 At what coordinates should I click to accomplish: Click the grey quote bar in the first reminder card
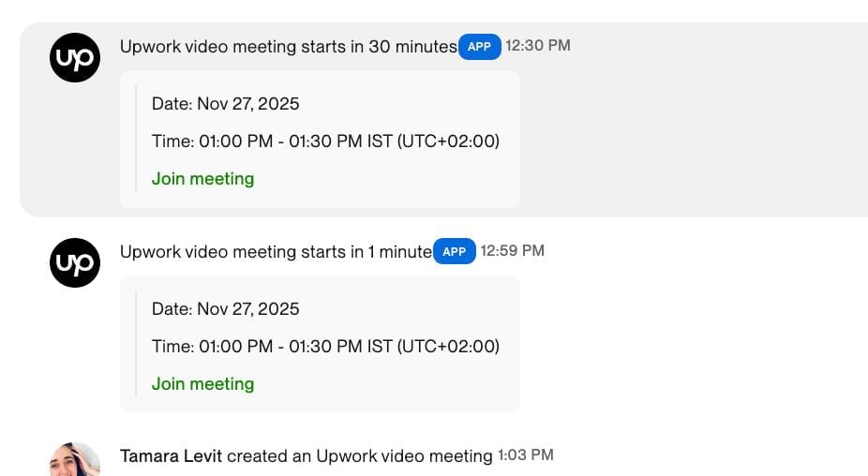pos(137,140)
